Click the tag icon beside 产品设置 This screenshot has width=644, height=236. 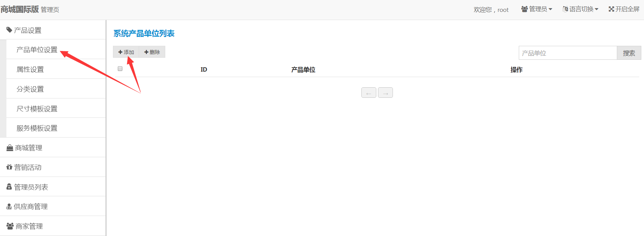[x=9, y=30]
